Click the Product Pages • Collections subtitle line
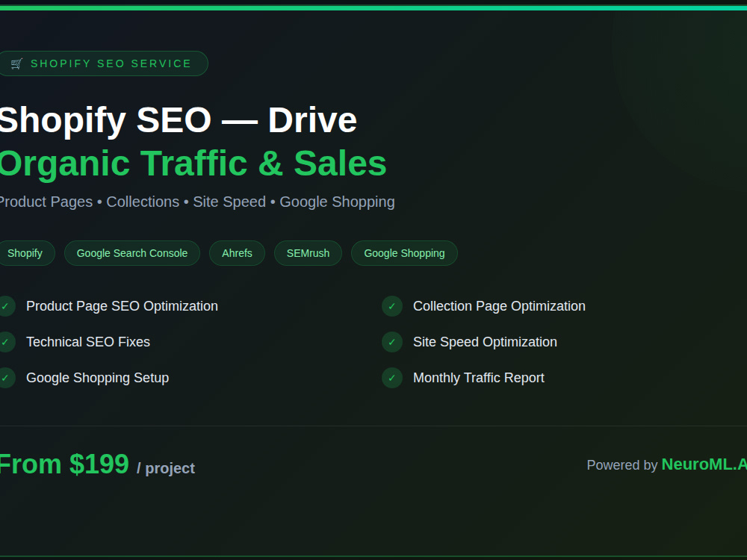Image resolution: width=747 pixels, height=560 pixels. (196, 202)
